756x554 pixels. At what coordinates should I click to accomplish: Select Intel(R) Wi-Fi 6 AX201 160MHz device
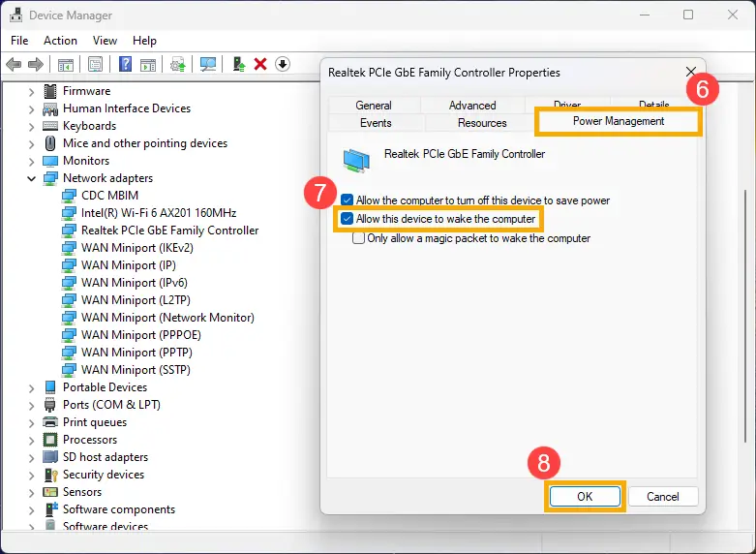(x=159, y=213)
